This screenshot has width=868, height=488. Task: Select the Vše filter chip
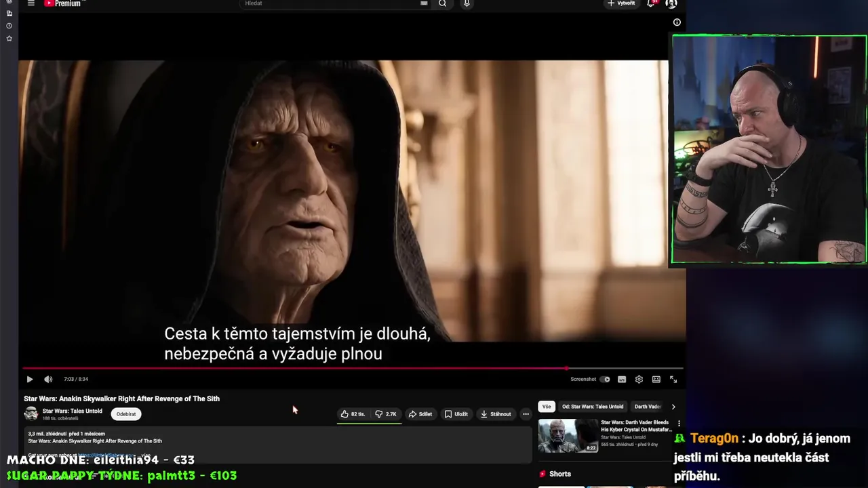pos(547,407)
